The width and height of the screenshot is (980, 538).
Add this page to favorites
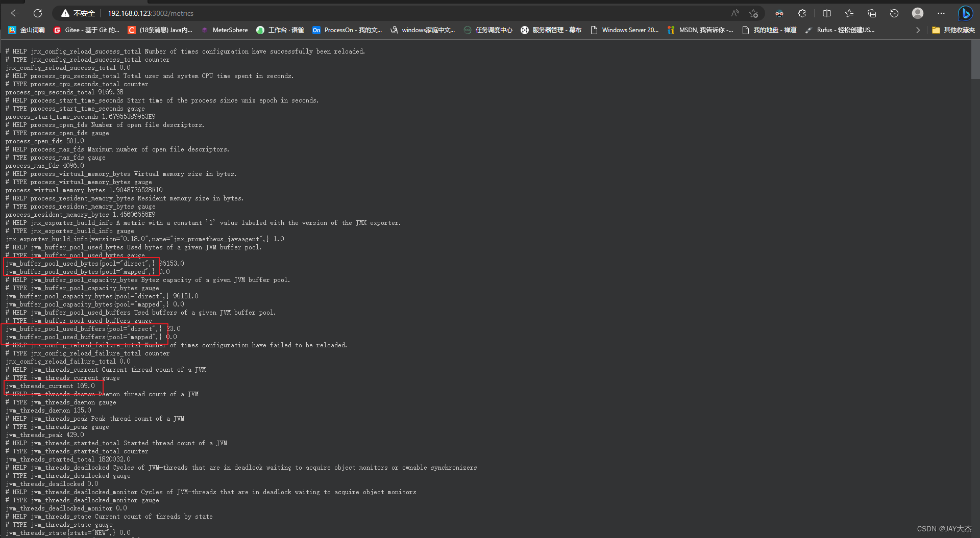click(x=753, y=13)
